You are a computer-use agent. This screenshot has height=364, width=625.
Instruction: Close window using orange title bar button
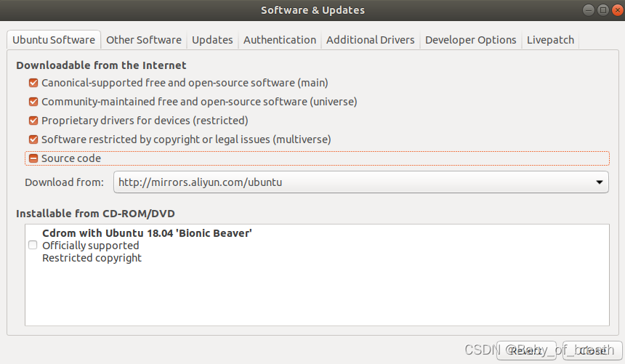click(x=618, y=10)
